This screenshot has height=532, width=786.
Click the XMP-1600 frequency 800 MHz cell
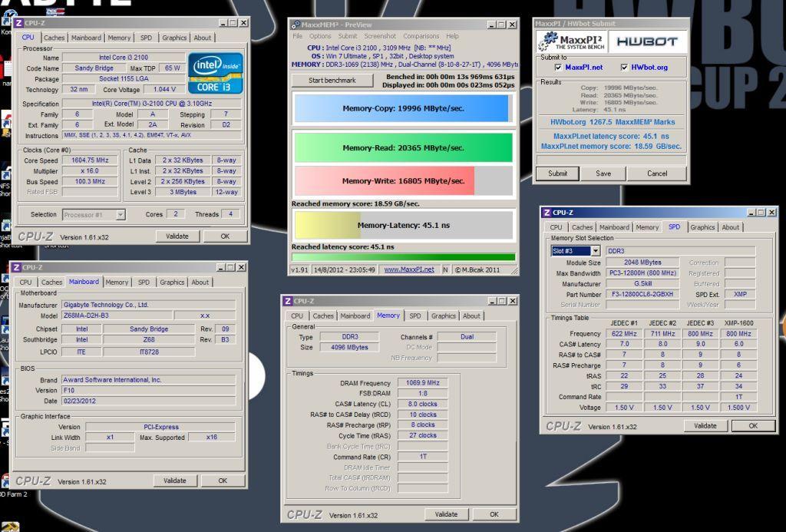pos(738,334)
